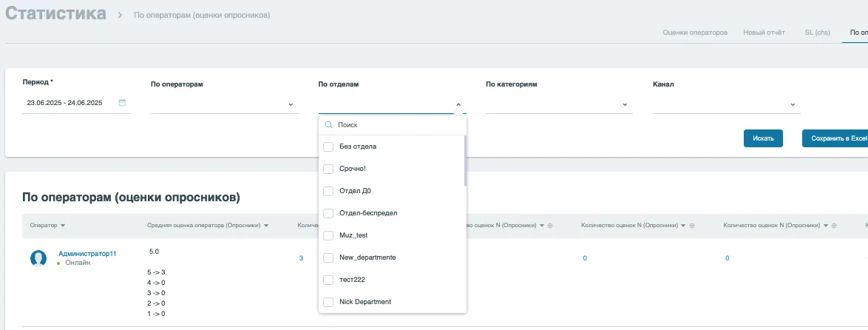Switch to the Оценки операторов tab

tap(695, 33)
